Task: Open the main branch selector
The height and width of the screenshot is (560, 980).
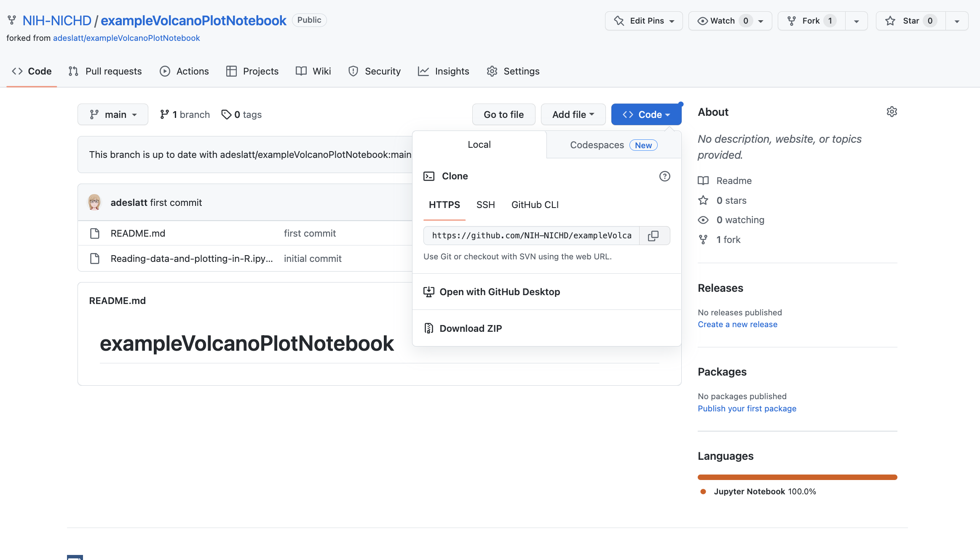Action: 113,115
